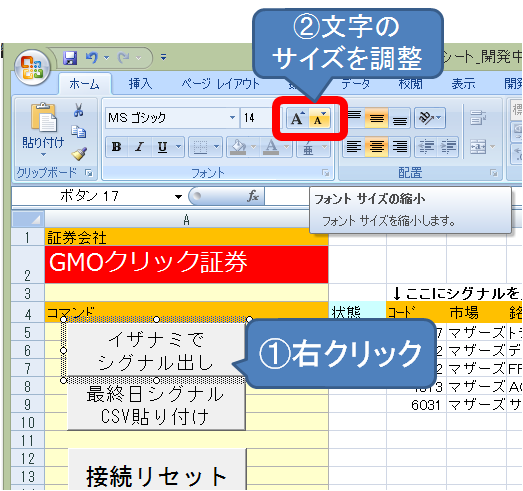Open text orientation button
The height and width of the screenshot is (491, 523).
(430, 117)
